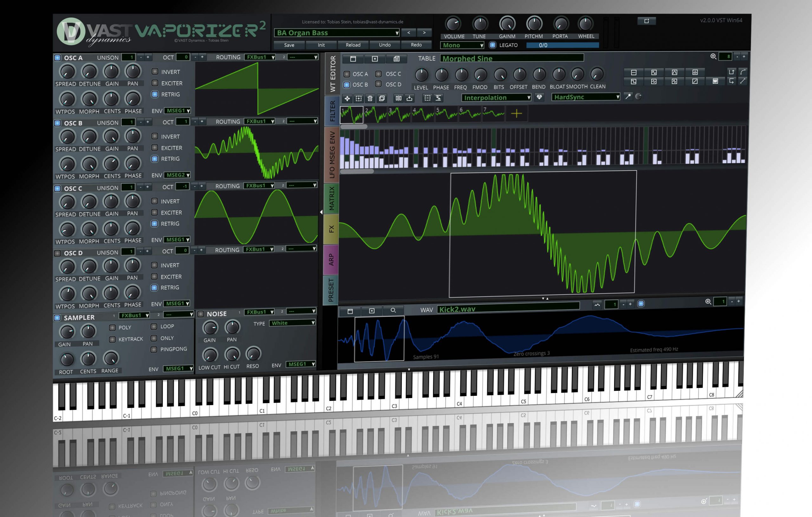
Task: Click the trash delete-frame icon
Action: point(370,98)
